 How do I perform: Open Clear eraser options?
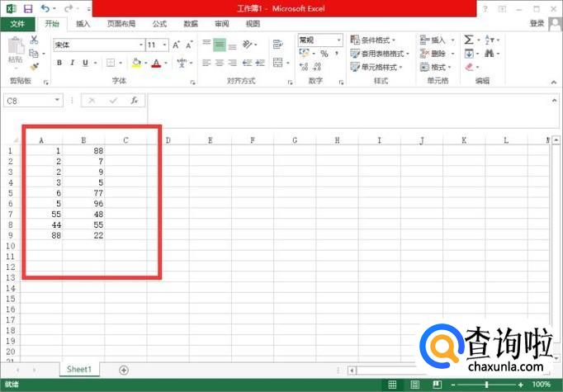coord(469,67)
